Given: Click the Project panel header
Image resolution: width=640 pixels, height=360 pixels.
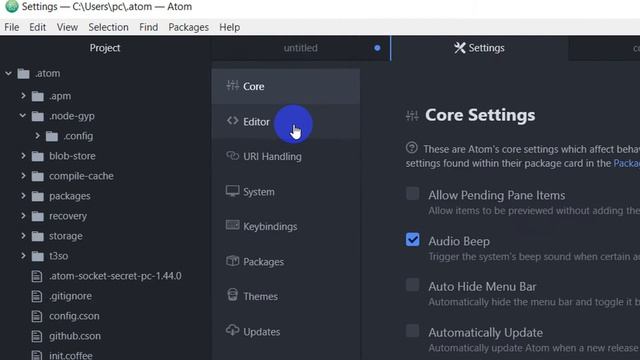Looking at the screenshot, I should [105, 48].
